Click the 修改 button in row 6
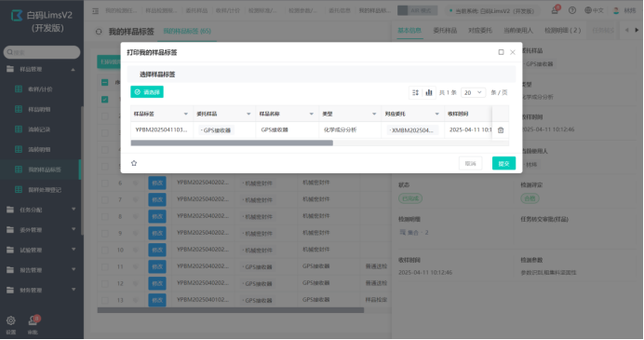This screenshot has width=644, height=340. pyautogui.click(x=157, y=183)
